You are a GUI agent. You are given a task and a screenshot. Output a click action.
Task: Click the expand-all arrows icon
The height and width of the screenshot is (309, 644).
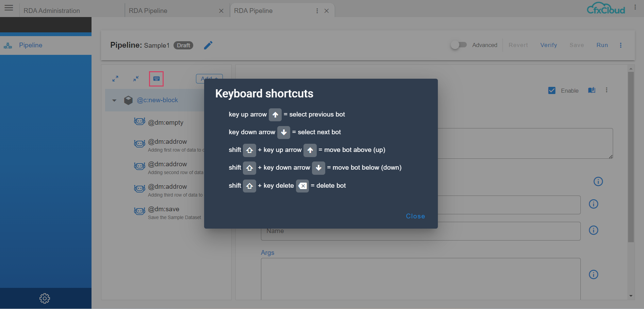tap(115, 78)
